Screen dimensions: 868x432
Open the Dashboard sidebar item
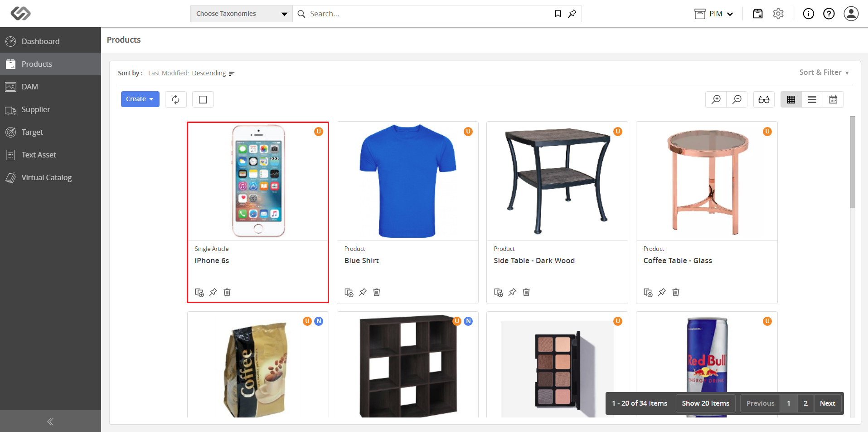click(50, 41)
